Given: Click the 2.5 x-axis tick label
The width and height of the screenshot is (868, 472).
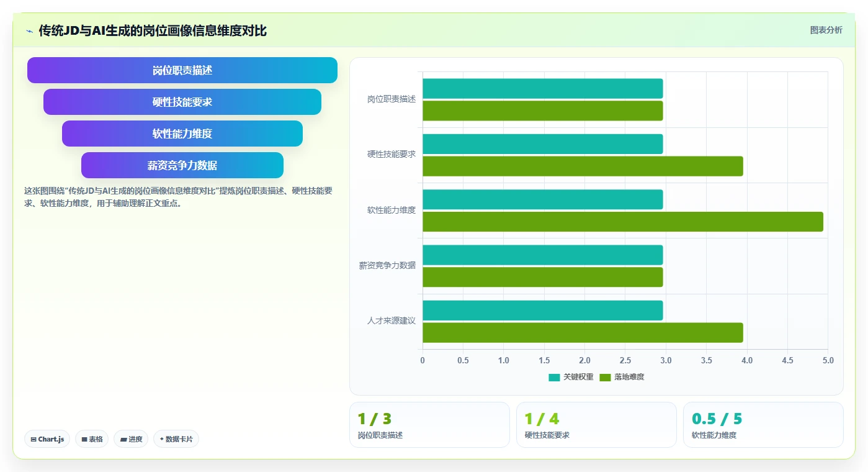Looking at the screenshot, I should click(625, 361).
